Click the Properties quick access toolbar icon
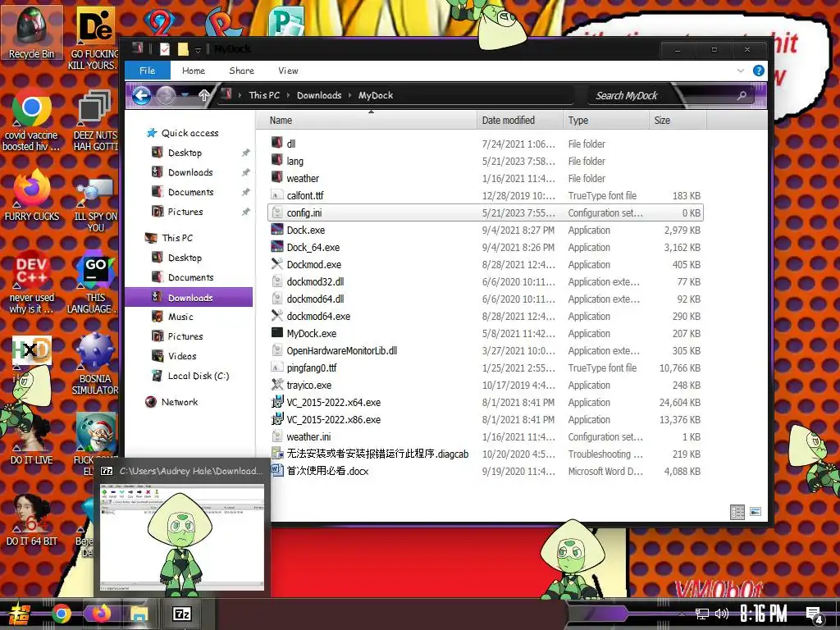Viewport: 840px width, 630px height. click(x=164, y=49)
